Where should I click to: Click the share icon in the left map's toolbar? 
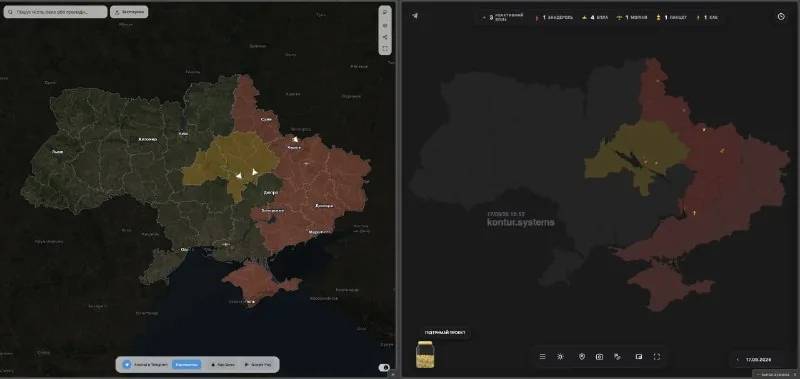(x=385, y=37)
